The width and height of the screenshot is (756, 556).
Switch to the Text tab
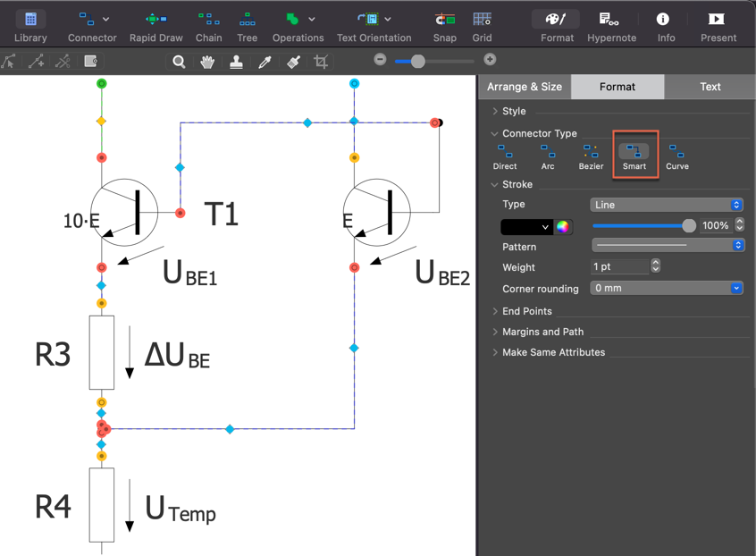(710, 87)
